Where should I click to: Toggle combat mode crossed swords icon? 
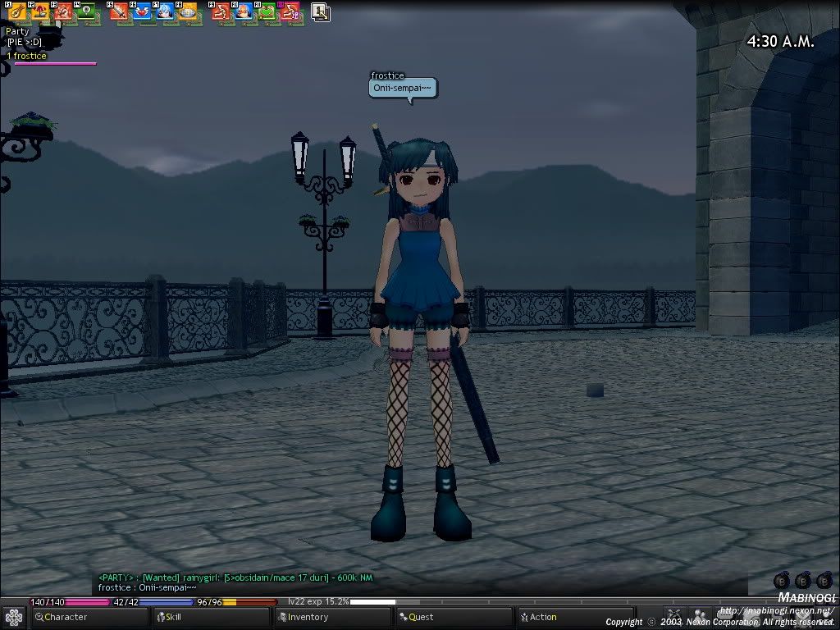tap(674, 616)
